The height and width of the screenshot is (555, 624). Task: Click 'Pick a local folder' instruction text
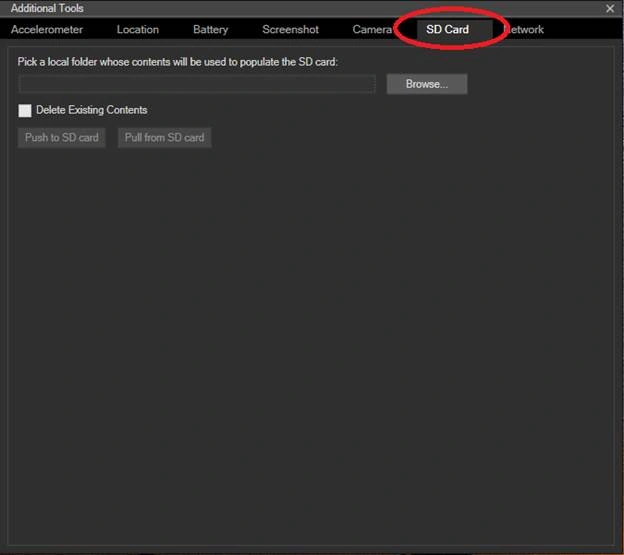point(177,62)
